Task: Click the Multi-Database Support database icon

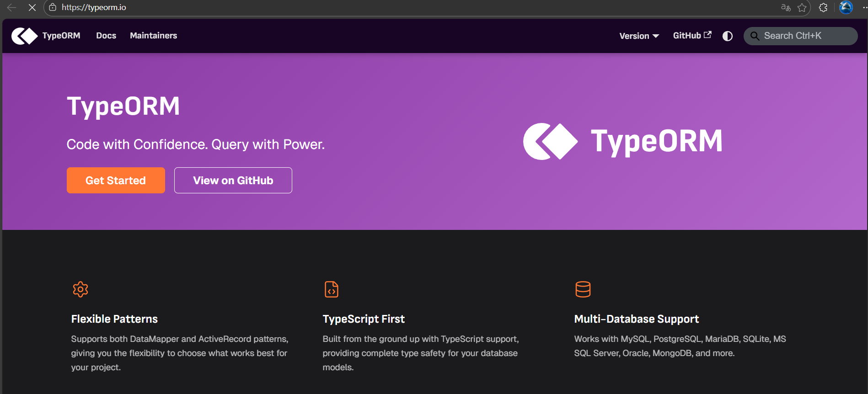Action: (x=583, y=289)
